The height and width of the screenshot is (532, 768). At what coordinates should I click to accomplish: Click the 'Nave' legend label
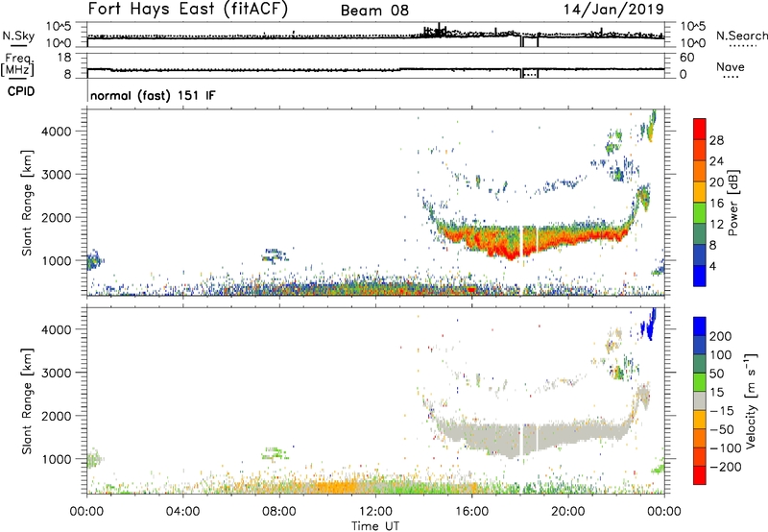pyautogui.click(x=731, y=66)
